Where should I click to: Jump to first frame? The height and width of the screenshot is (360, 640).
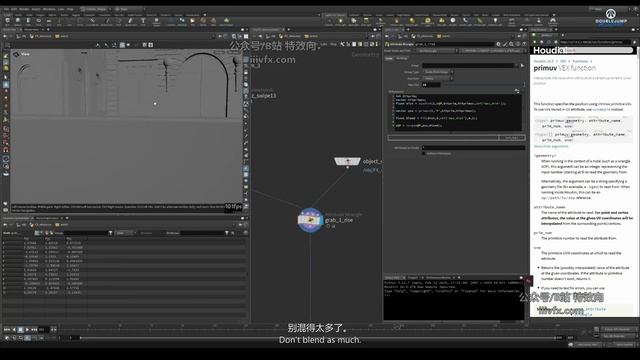[x=7, y=329]
